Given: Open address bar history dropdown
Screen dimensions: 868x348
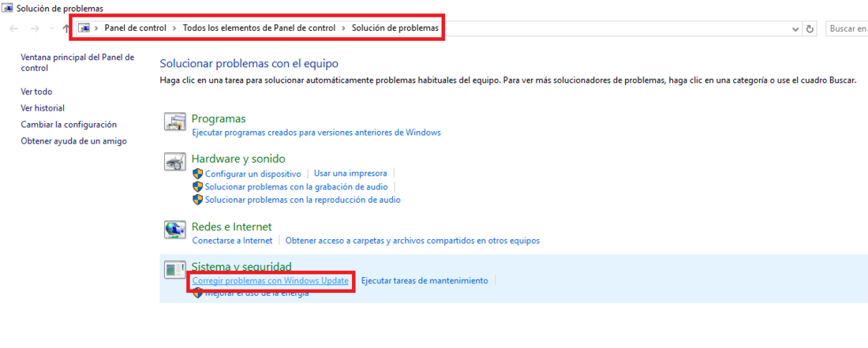Looking at the screenshot, I should pyautogui.click(x=796, y=28).
